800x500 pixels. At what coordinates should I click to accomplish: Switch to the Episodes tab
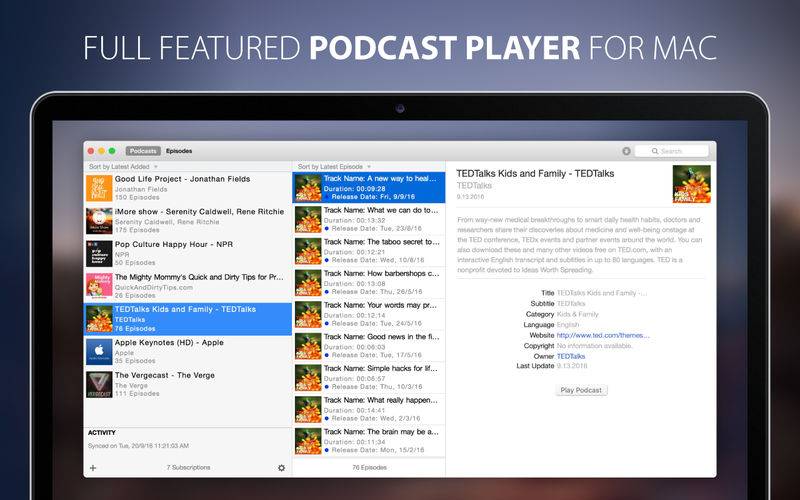[x=179, y=151]
